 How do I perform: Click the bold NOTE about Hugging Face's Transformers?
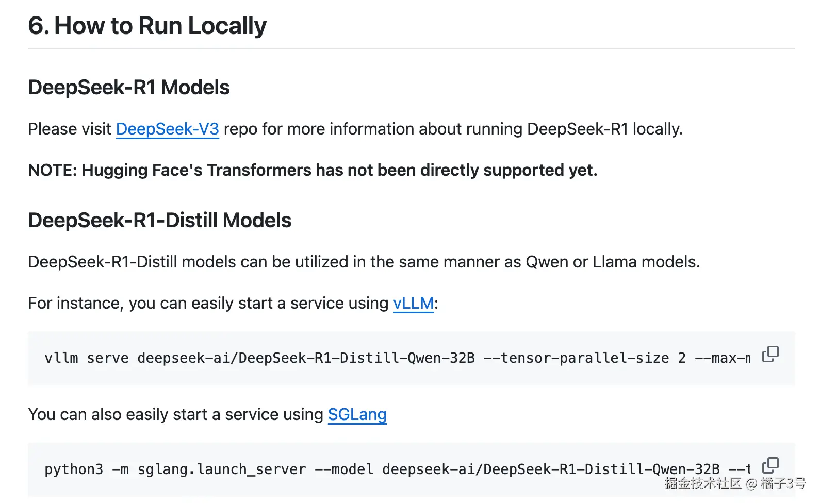click(313, 170)
